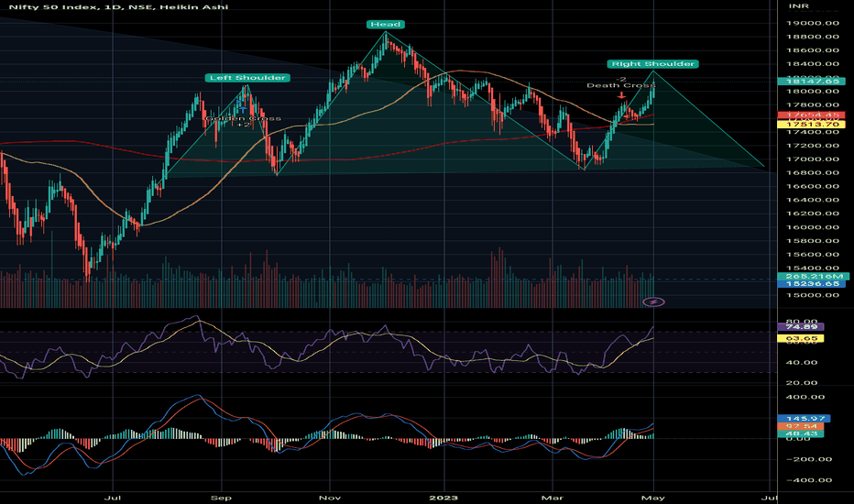Click the blue price label 15236.65
The image size is (854, 504).
[x=811, y=284]
